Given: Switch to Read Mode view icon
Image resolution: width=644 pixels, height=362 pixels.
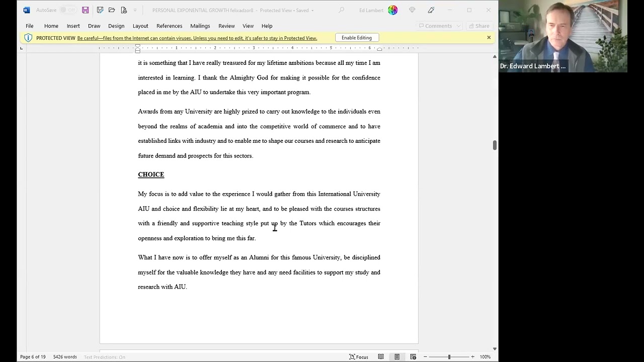Looking at the screenshot, I should pos(381,357).
